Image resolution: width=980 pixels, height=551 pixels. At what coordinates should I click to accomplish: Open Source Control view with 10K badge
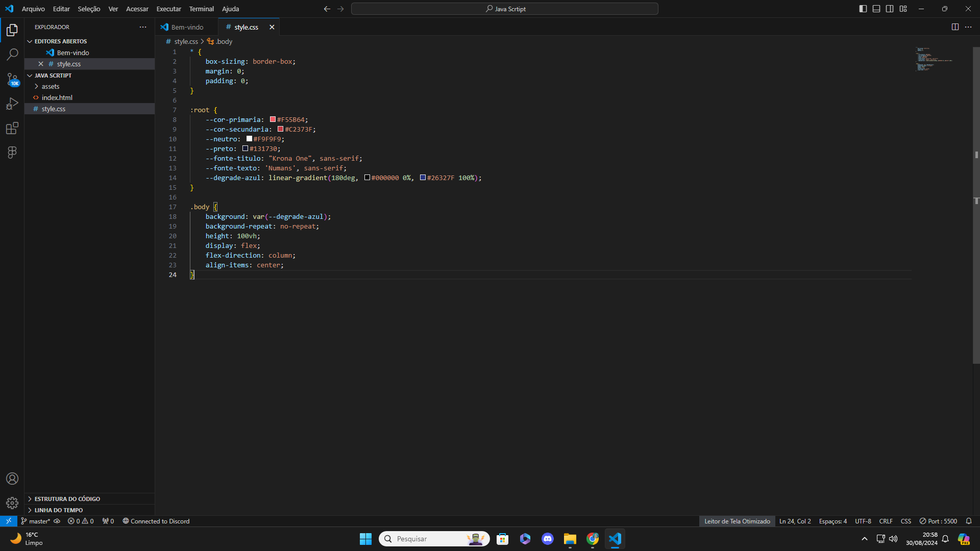pyautogui.click(x=12, y=79)
